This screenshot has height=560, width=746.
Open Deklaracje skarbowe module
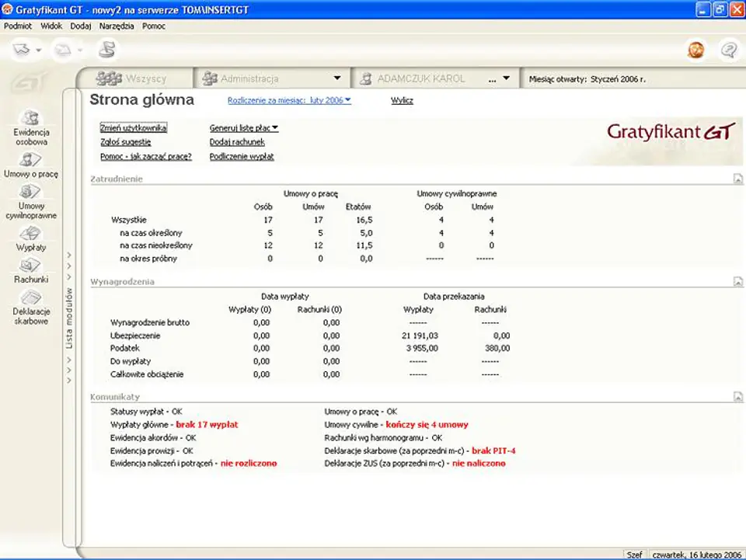[x=31, y=307]
